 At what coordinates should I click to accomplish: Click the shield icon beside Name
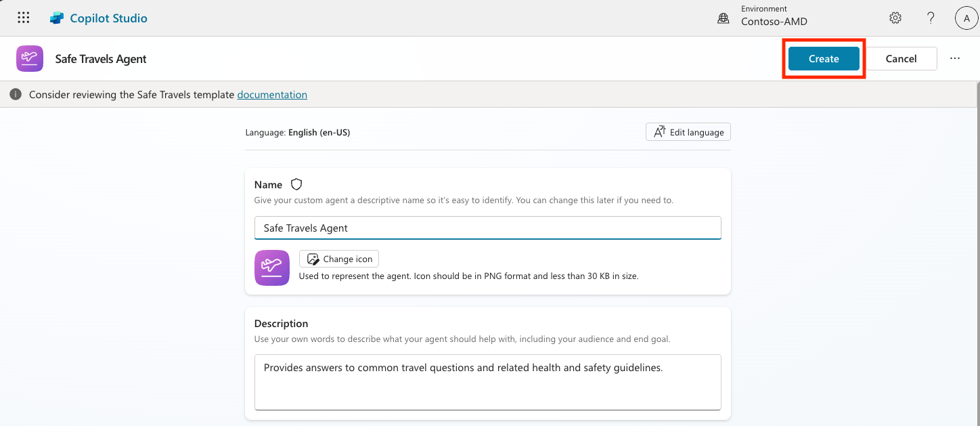tap(296, 184)
